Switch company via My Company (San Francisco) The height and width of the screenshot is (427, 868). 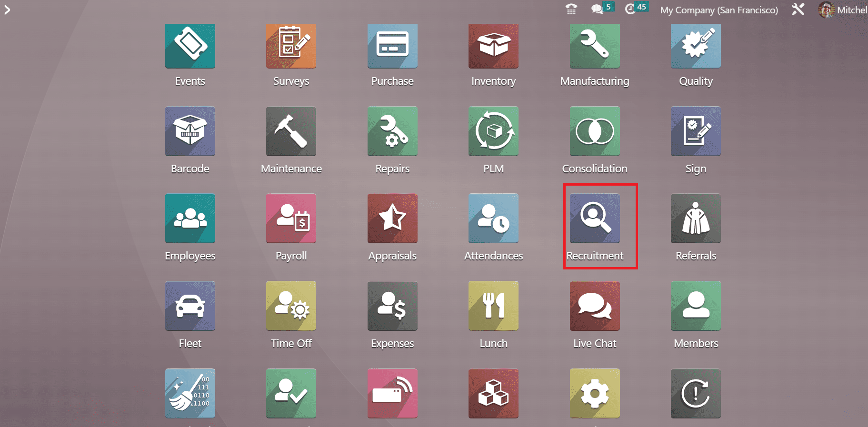(x=718, y=10)
